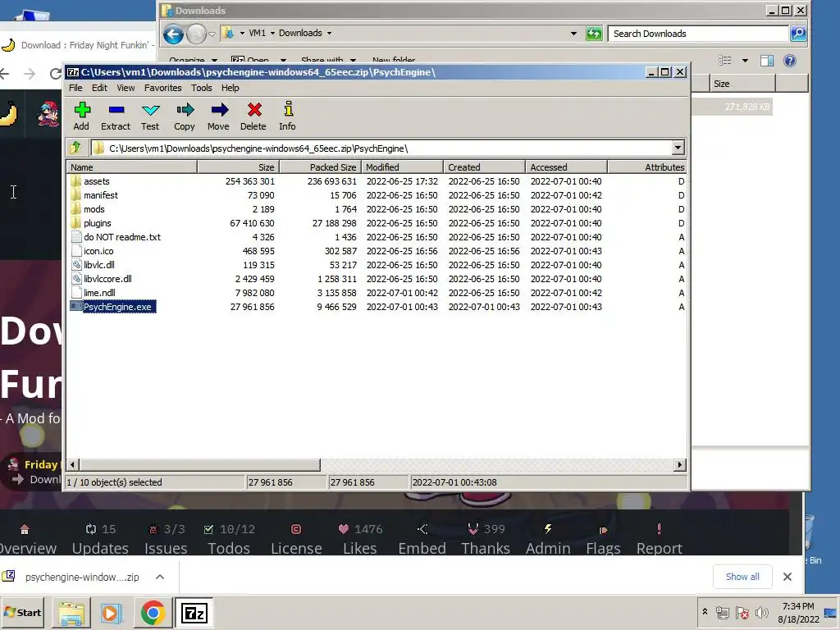Open Explorer Help question mark icon
The image size is (840, 630).
point(790,61)
